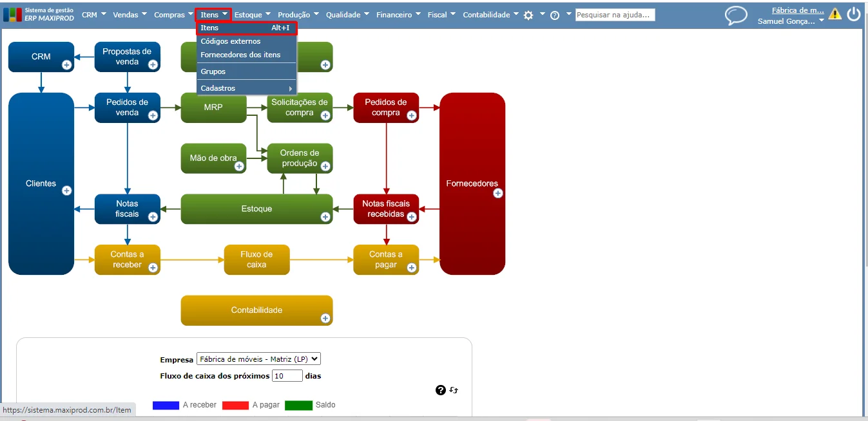Click the yellow warning triangle icon
Viewport: 868px width, 421px height.
coord(835,14)
